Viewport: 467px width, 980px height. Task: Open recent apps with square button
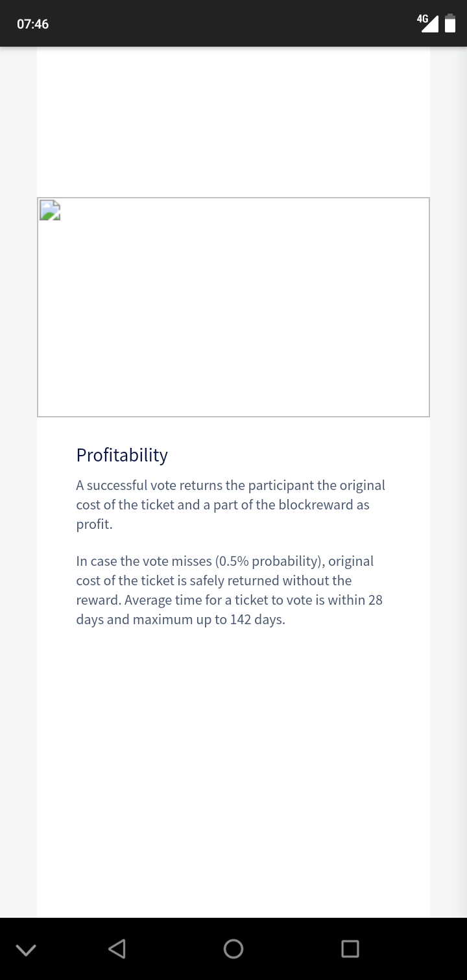pos(350,949)
